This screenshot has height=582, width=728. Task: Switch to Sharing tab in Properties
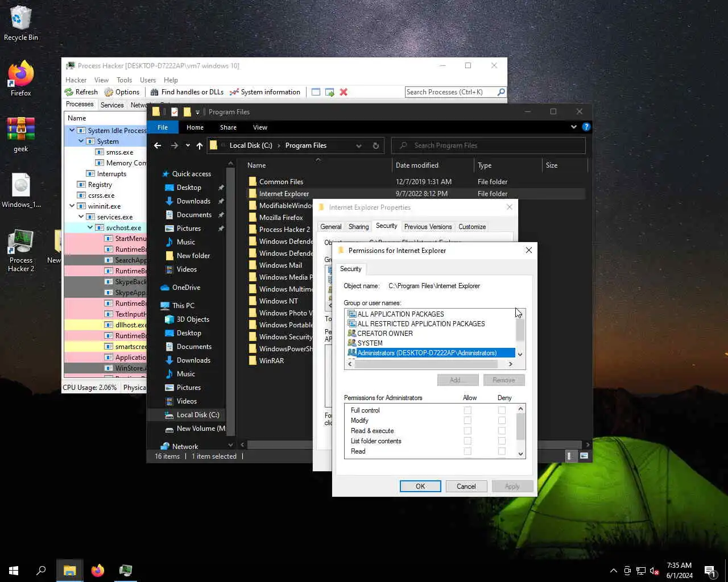358,227
